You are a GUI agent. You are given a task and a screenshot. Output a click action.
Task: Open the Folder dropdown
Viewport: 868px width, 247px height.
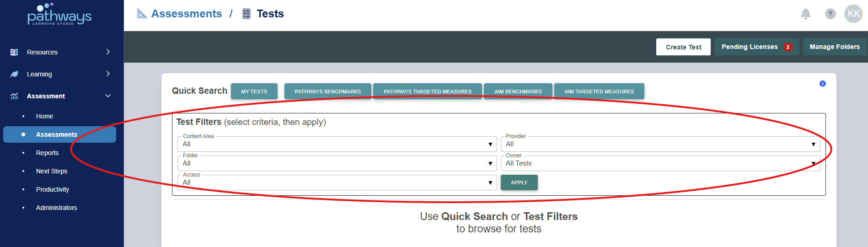click(x=337, y=163)
